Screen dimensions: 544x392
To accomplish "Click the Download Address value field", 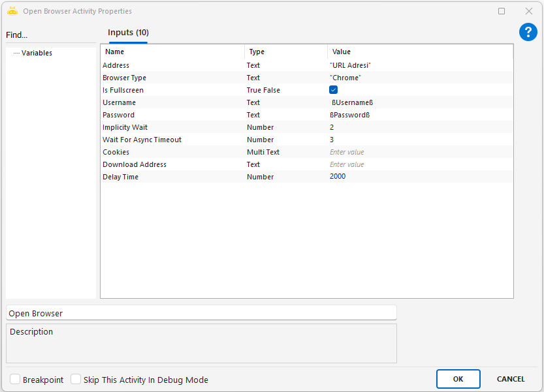I will tap(418, 164).
